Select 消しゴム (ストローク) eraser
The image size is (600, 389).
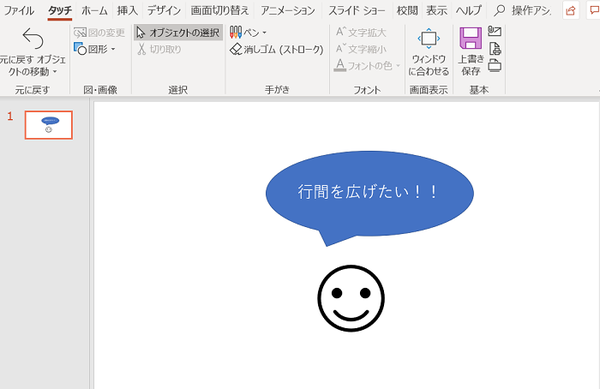(277, 49)
